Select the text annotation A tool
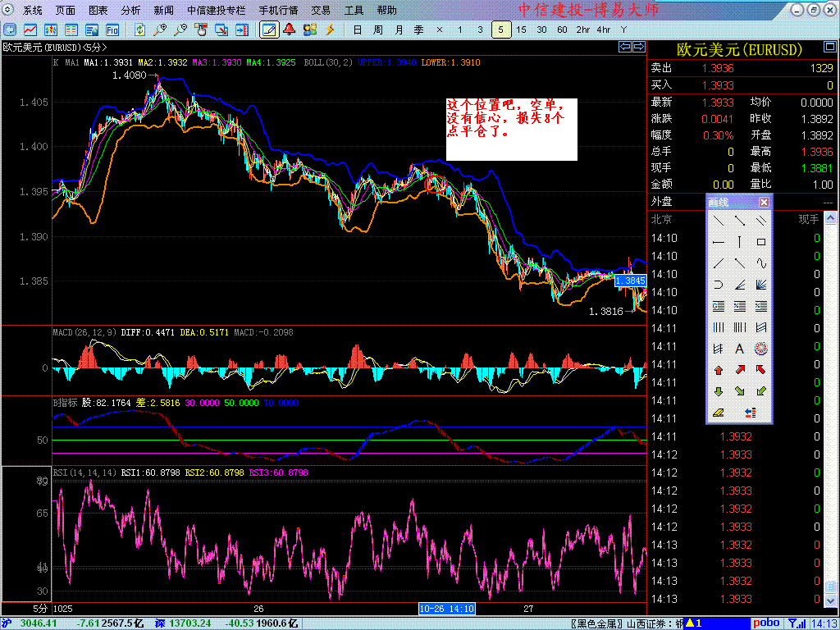Viewport: 840px width, 630px height. point(740,349)
